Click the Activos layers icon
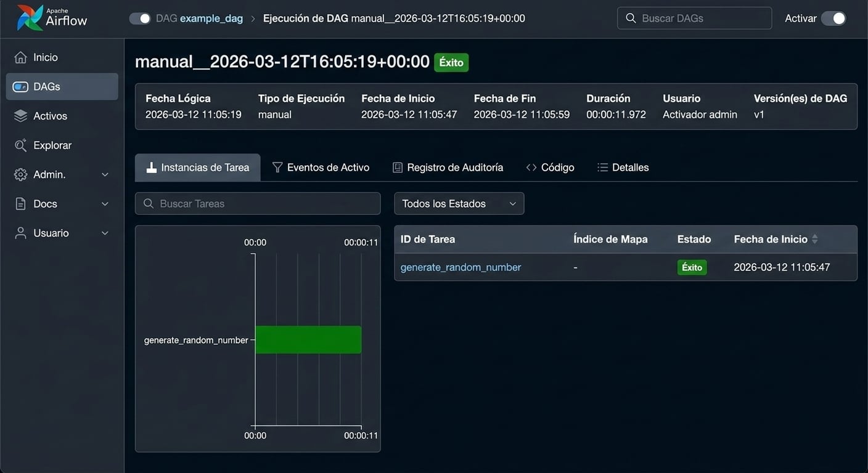The width and height of the screenshot is (868, 473). (20, 116)
